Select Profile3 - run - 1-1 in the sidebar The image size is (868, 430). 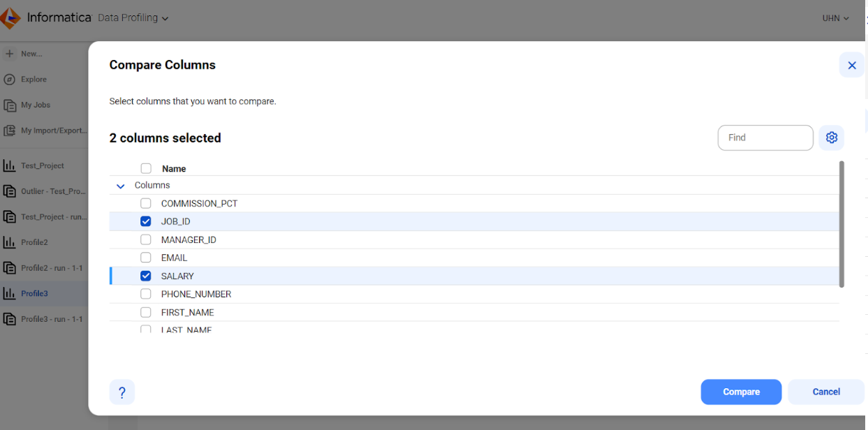point(9,319)
